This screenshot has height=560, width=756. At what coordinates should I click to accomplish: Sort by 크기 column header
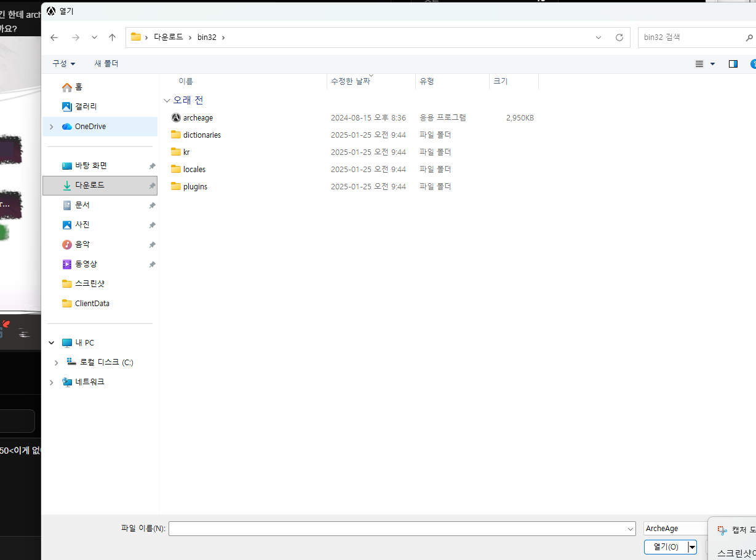click(501, 81)
